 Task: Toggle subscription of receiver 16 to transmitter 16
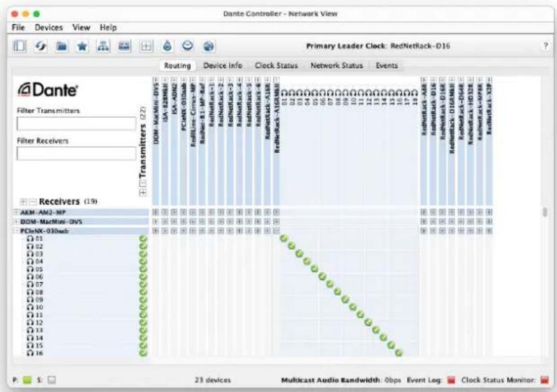point(399,353)
